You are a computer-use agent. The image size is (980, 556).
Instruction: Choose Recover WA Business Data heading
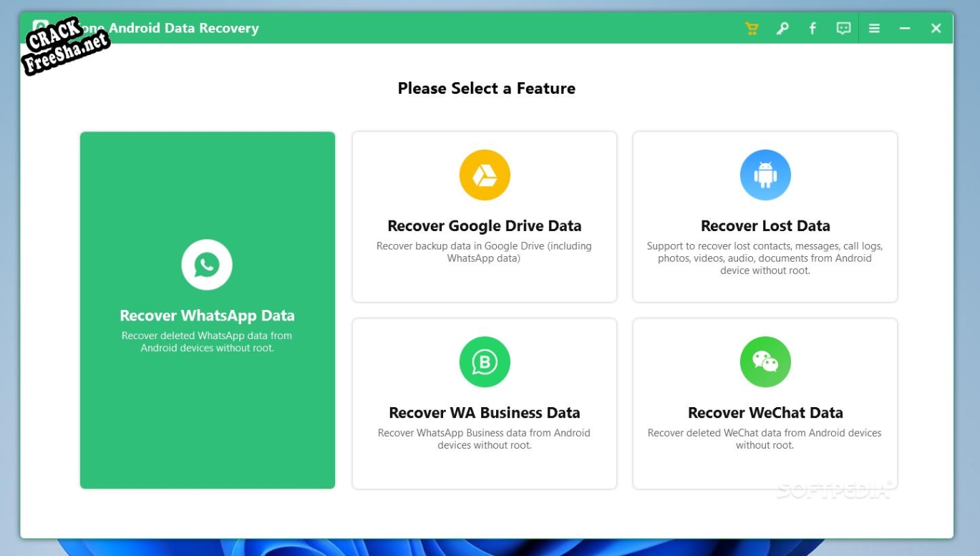point(485,413)
